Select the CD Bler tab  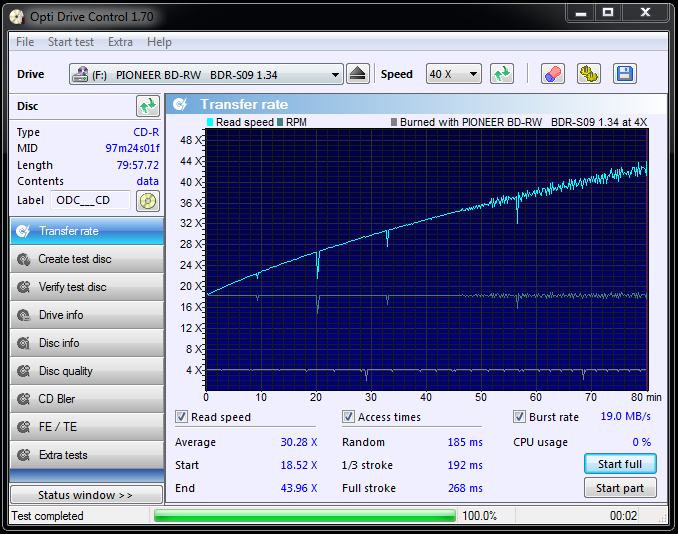click(87, 399)
